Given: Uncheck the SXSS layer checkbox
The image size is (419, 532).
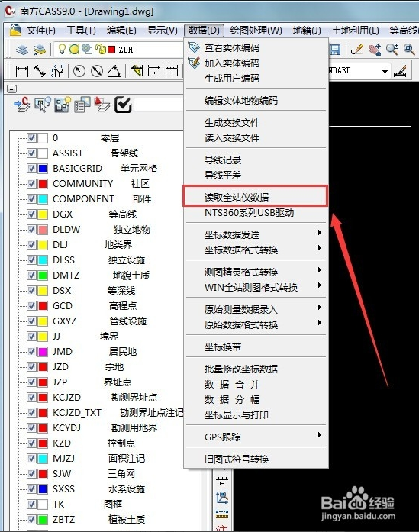Looking at the screenshot, I should [x=31, y=489].
